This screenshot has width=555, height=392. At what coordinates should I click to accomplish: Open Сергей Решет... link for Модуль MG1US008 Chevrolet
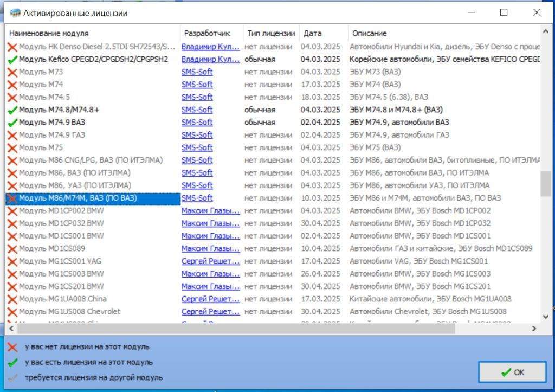211,312
